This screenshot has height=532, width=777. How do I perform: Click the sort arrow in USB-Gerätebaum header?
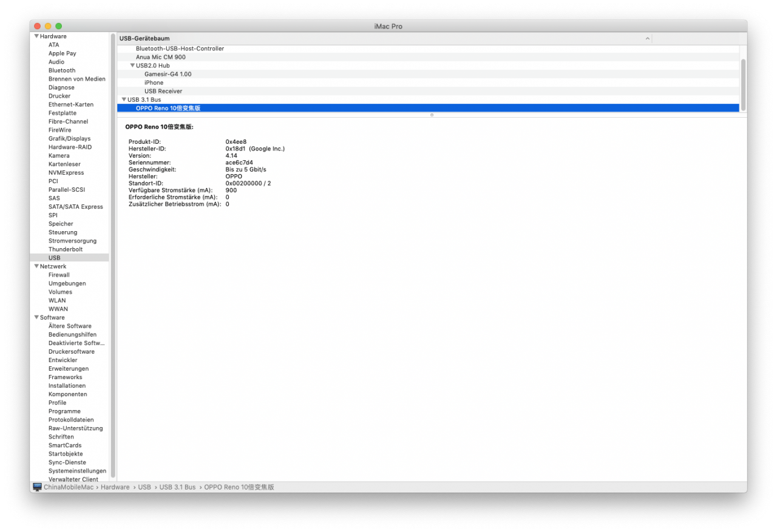pos(647,38)
